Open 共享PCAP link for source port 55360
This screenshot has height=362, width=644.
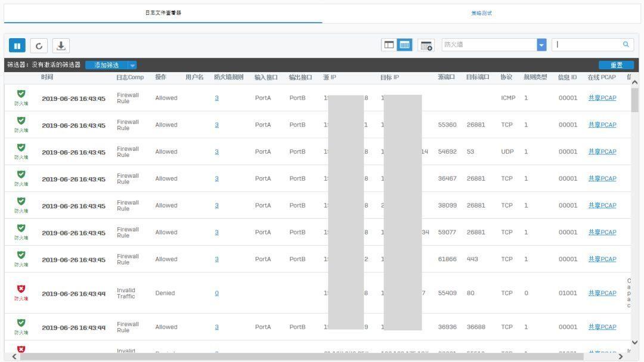coord(602,125)
